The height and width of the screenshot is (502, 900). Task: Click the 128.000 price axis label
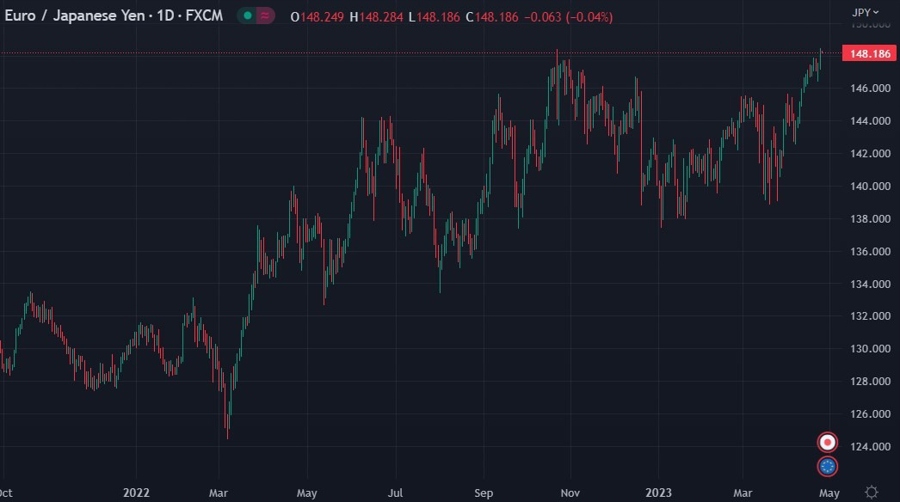click(870, 382)
